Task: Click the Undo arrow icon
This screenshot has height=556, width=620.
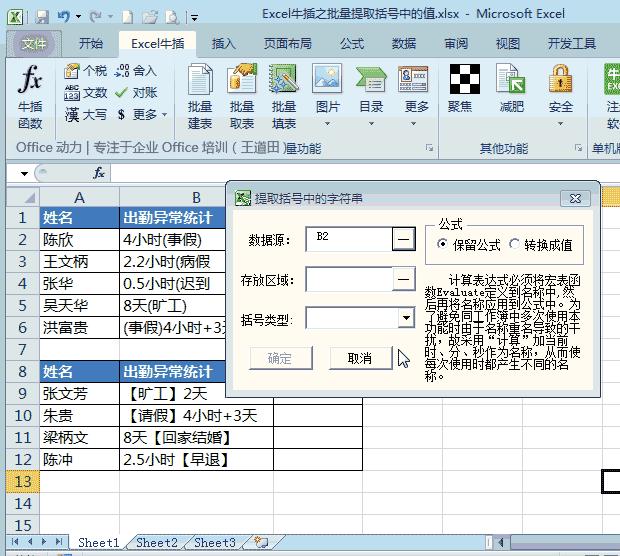Action: (64, 17)
